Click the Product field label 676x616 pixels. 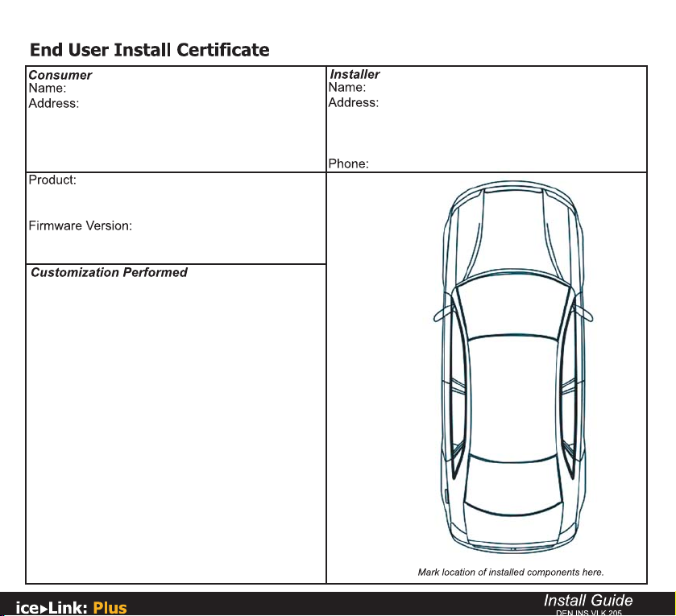coord(52,180)
